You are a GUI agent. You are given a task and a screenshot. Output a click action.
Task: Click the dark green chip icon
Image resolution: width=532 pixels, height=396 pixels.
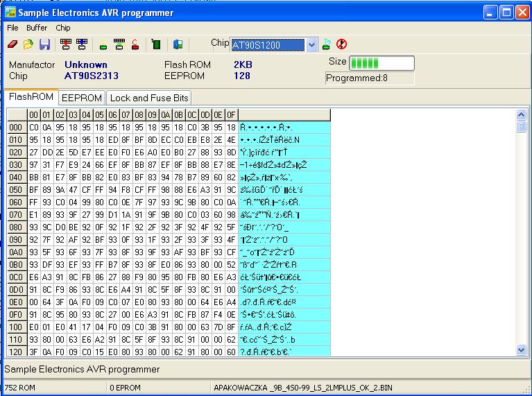[x=156, y=45]
